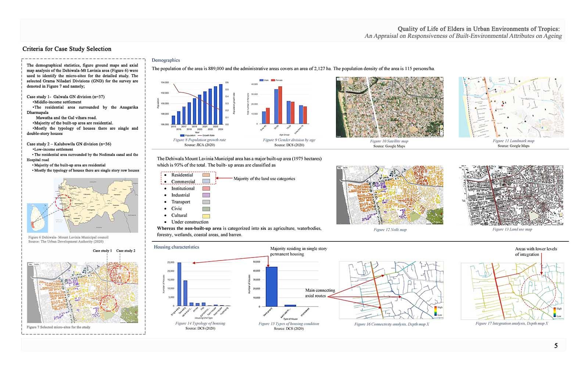Click the caption "Figure 16 Connectivity analysis, Depth map X"

391,324
